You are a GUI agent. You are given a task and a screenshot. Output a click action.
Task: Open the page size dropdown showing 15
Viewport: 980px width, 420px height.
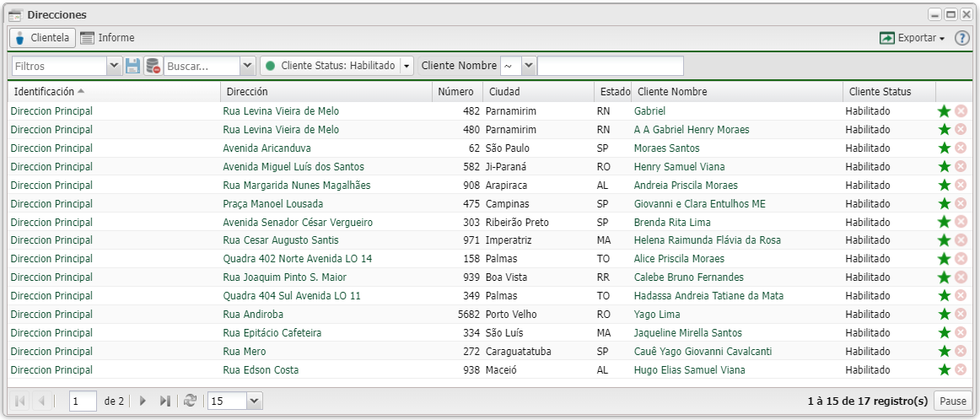(255, 401)
